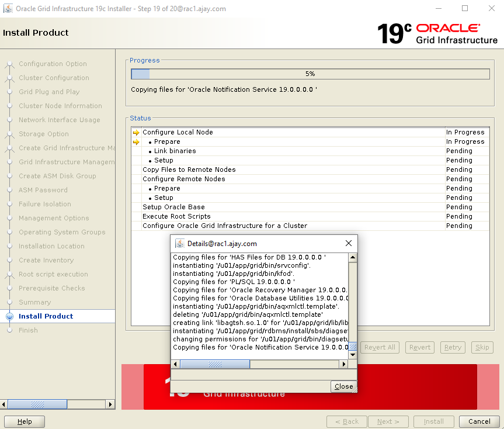Select the Create Inventory step
This screenshot has width=504, height=429.
46,260
